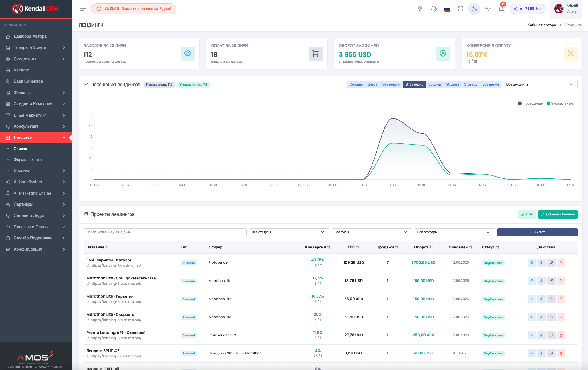This screenshot has width=588, height=370.
Task: Delete the Marathon Lite Гарантия landing
Action: click(x=561, y=299)
